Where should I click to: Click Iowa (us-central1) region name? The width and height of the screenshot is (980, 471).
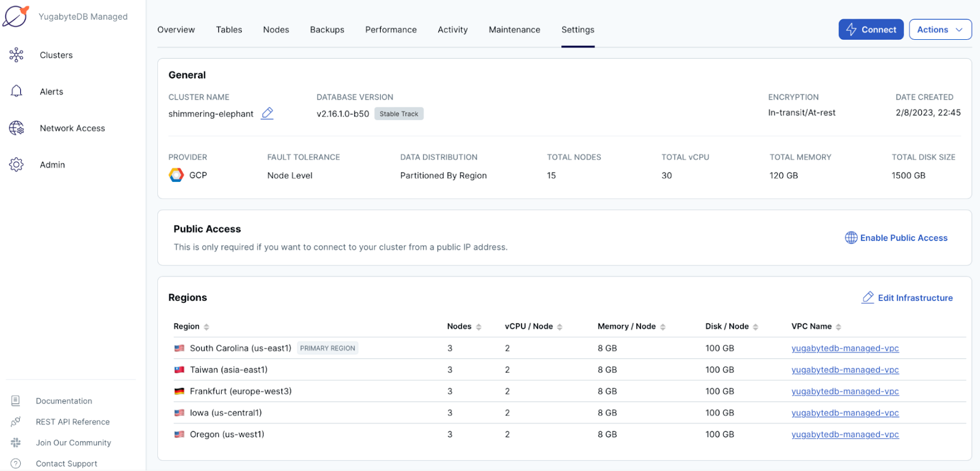coord(226,413)
